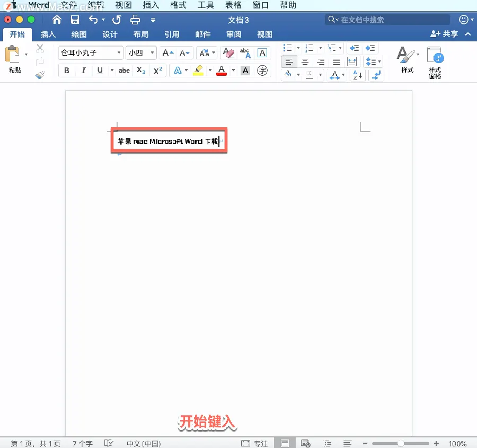Click the increase indent icon
Viewport: 477px width, 448px height.
[370, 48]
